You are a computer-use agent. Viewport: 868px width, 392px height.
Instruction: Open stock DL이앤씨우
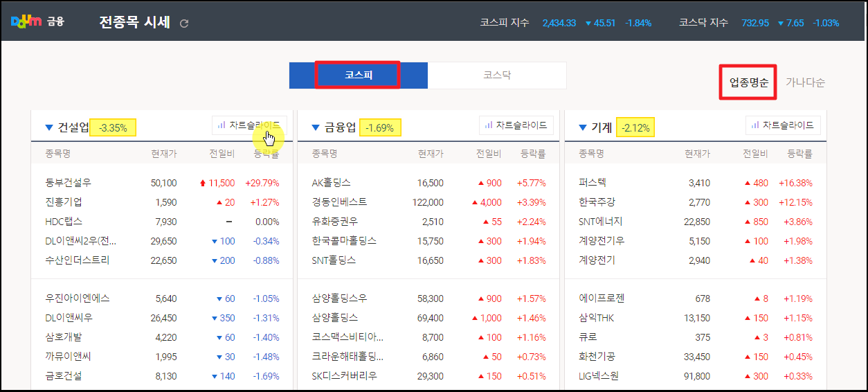[x=69, y=318]
